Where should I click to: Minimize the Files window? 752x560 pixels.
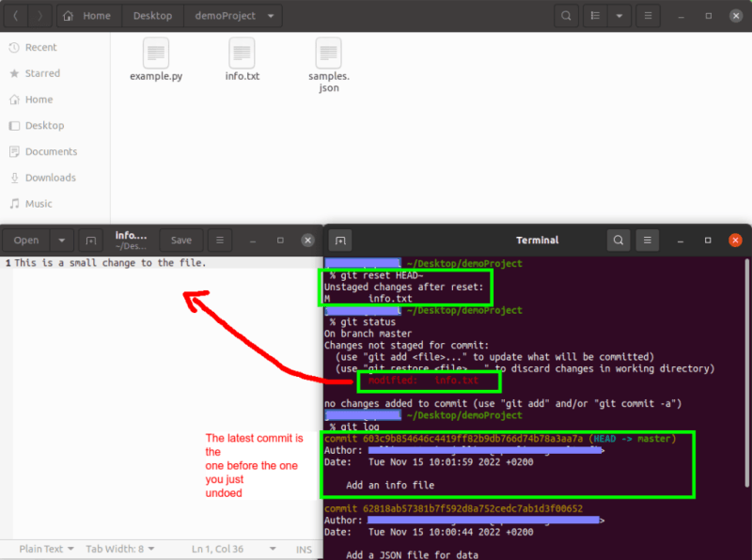(x=681, y=16)
